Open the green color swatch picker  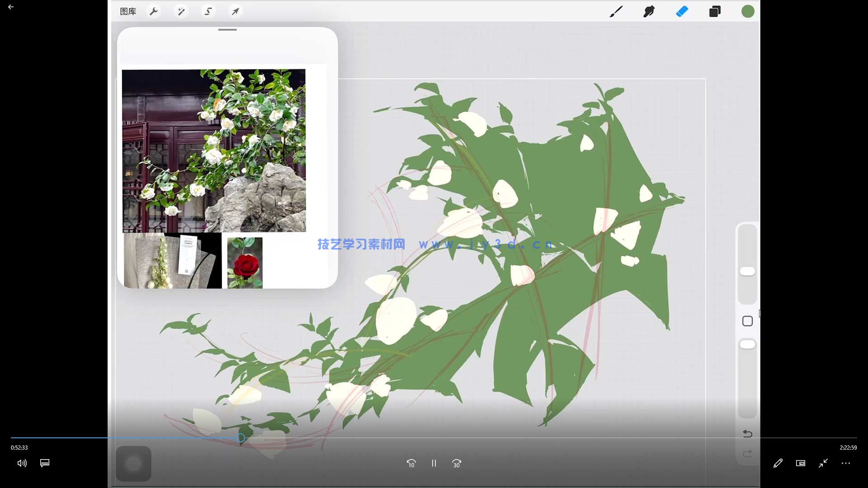[x=748, y=11]
